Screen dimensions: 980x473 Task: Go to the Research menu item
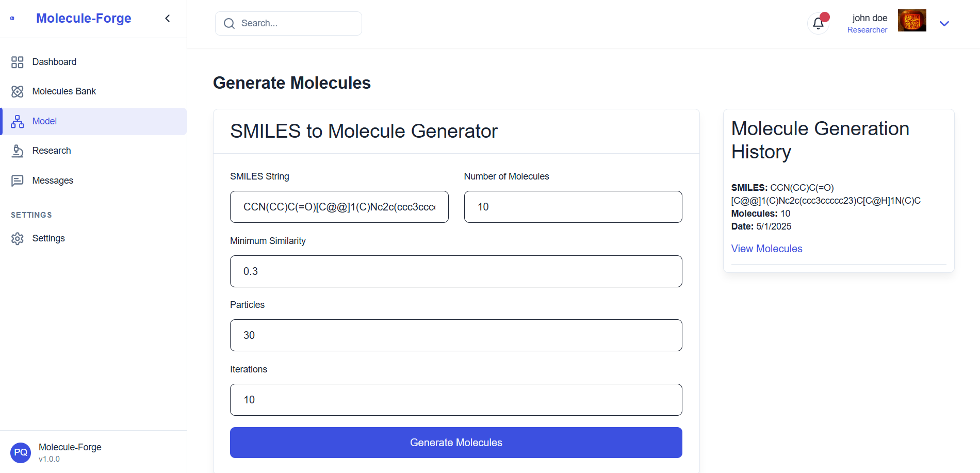[x=52, y=151]
